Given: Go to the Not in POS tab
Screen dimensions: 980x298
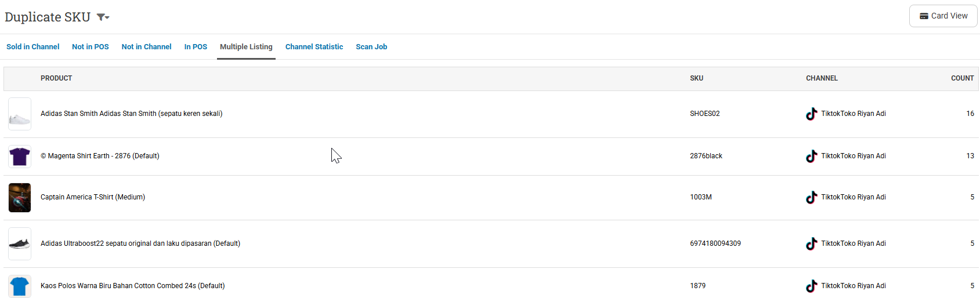Looking at the screenshot, I should [90, 47].
